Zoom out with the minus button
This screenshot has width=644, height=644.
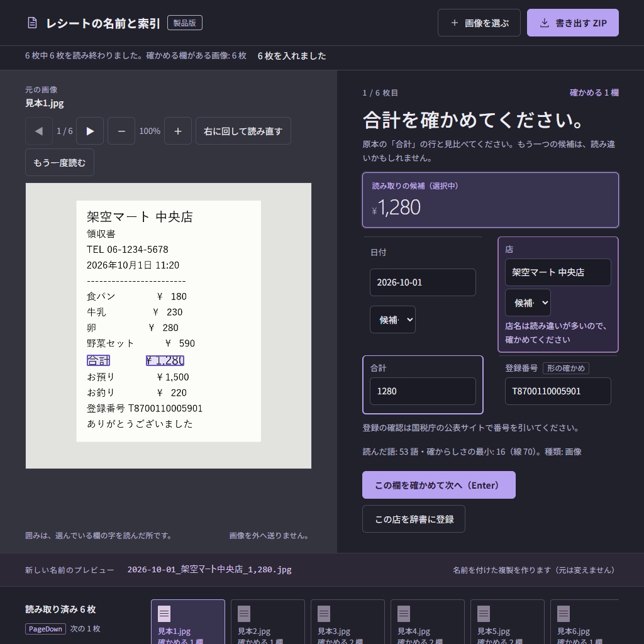point(121,131)
